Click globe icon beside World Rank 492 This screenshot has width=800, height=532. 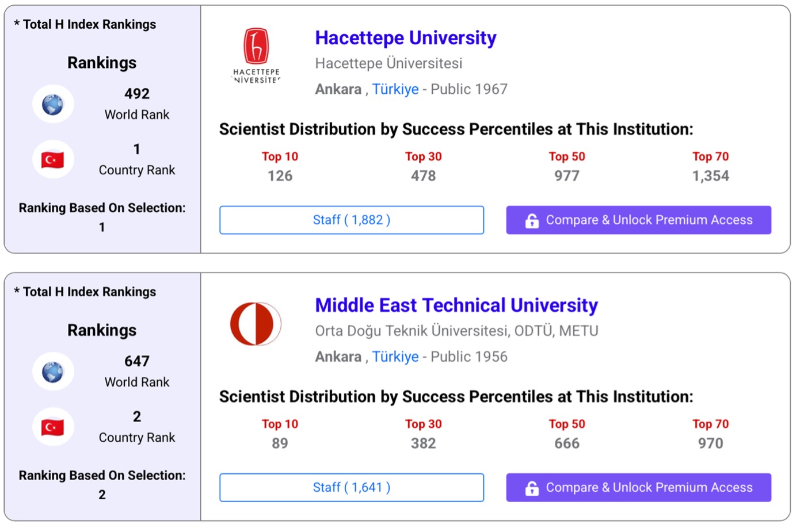pyautogui.click(x=53, y=104)
